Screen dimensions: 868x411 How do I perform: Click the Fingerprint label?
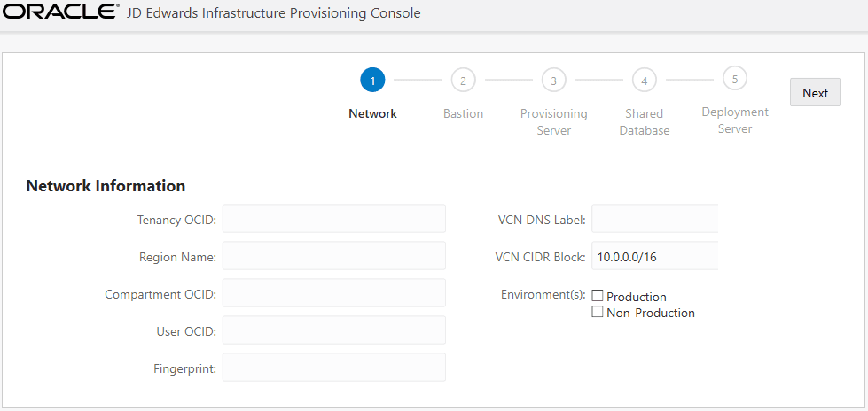pos(185,369)
